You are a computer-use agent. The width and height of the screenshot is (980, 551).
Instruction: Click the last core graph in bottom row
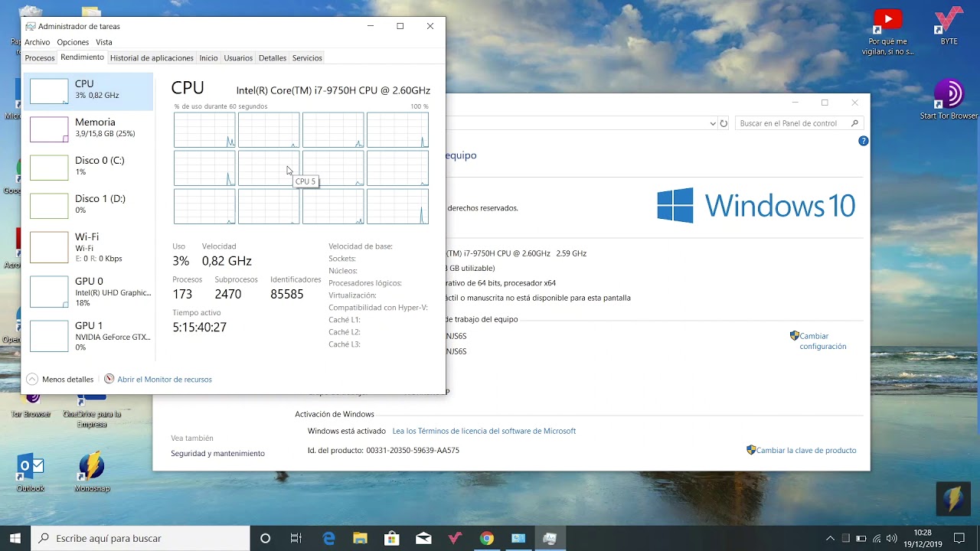397,206
